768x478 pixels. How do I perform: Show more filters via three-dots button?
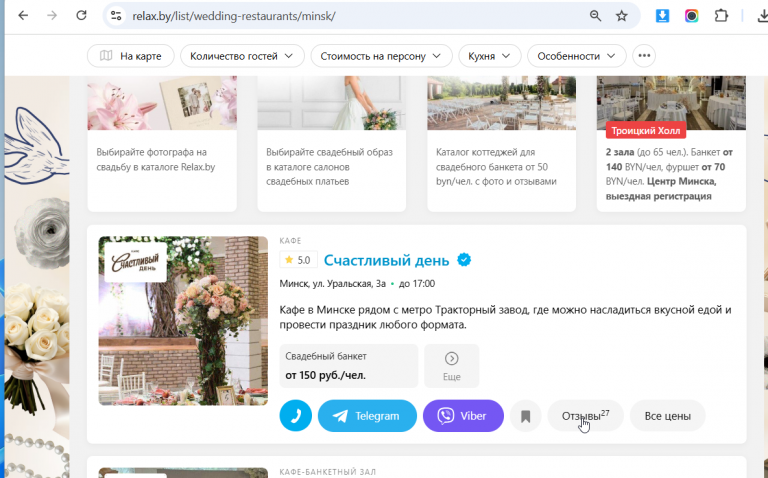644,56
